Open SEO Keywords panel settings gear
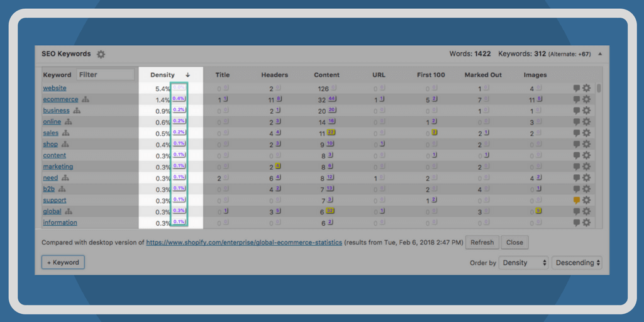The height and width of the screenshot is (322, 644). tap(101, 54)
